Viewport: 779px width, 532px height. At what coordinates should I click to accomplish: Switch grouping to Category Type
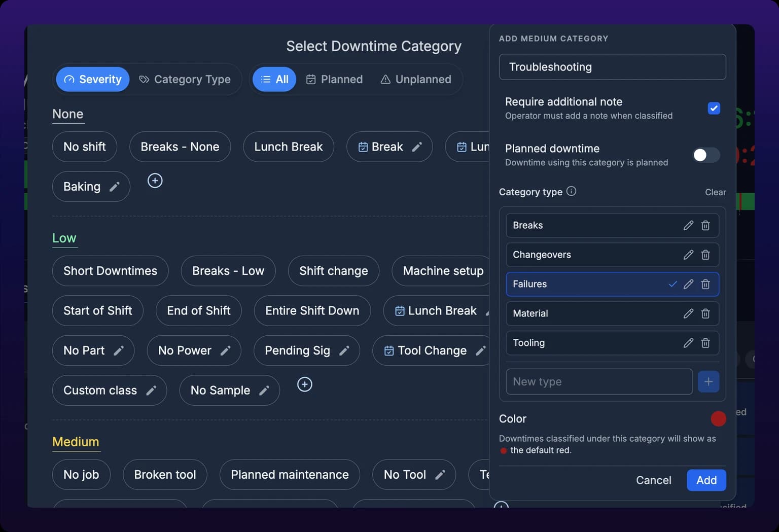[185, 79]
